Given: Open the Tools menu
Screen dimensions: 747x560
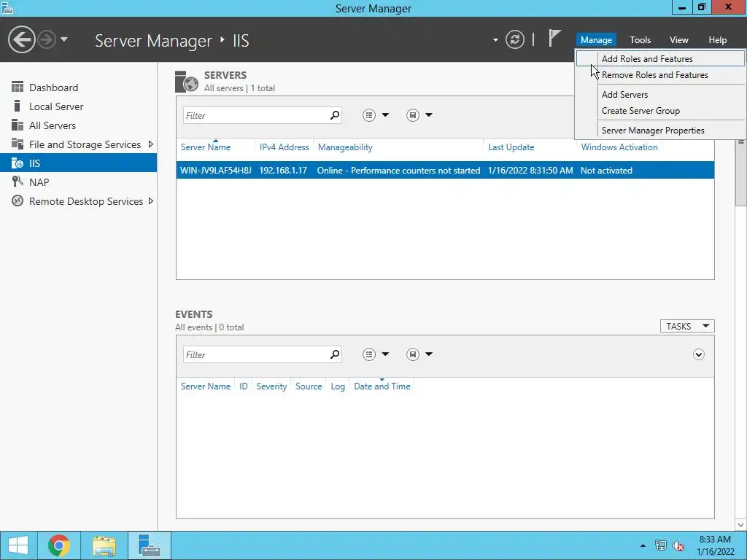Looking at the screenshot, I should (x=640, y=40).
